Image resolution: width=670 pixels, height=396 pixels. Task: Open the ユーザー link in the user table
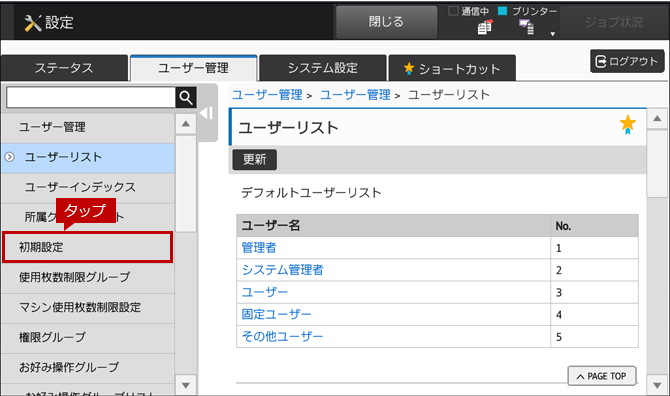264,292
